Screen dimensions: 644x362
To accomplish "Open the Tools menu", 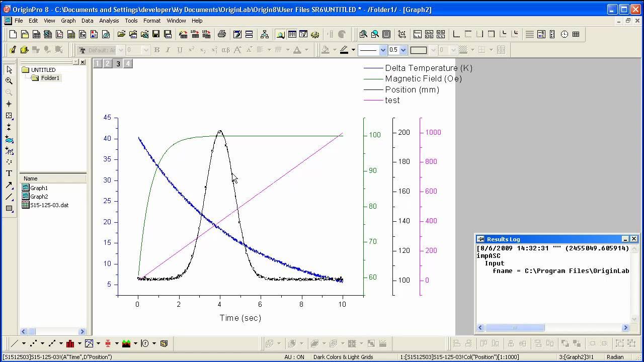I will 131,21.
